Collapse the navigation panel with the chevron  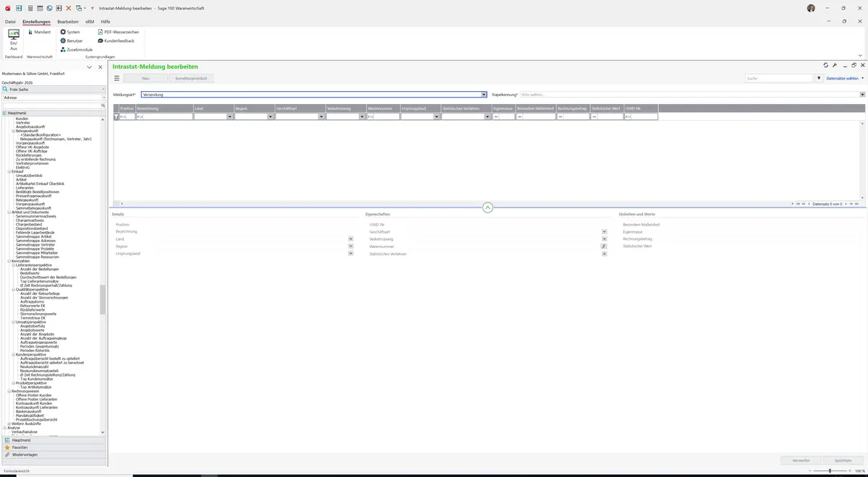(90, 67)
